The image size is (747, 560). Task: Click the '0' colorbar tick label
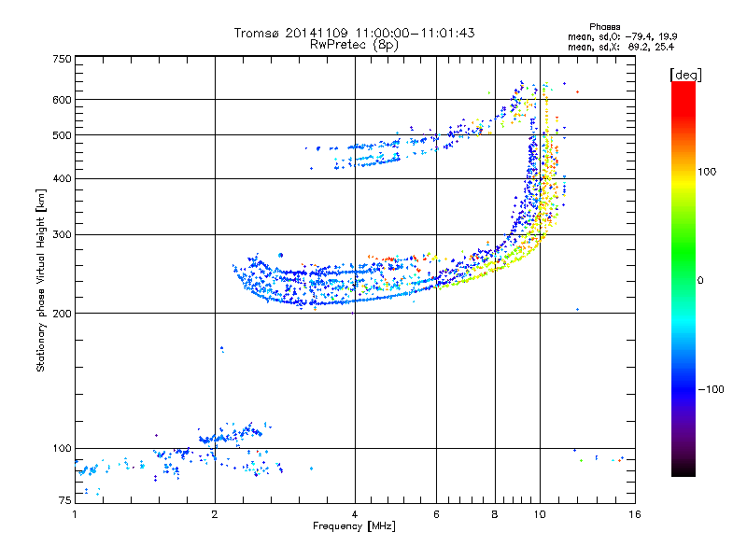click(700, 281)
